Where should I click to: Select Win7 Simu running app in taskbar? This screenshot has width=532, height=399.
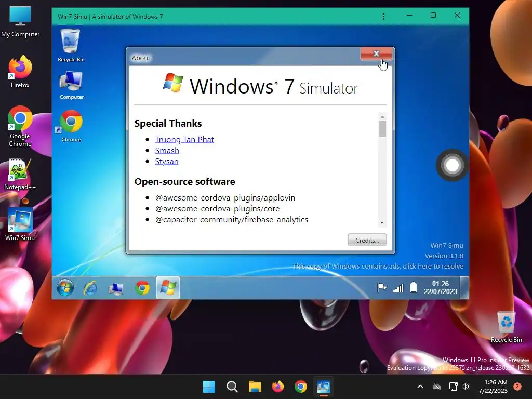coord(323,387)
